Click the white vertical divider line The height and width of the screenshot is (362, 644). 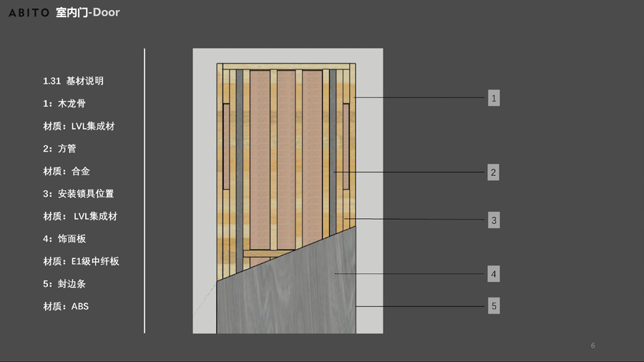tap(145, 190)
